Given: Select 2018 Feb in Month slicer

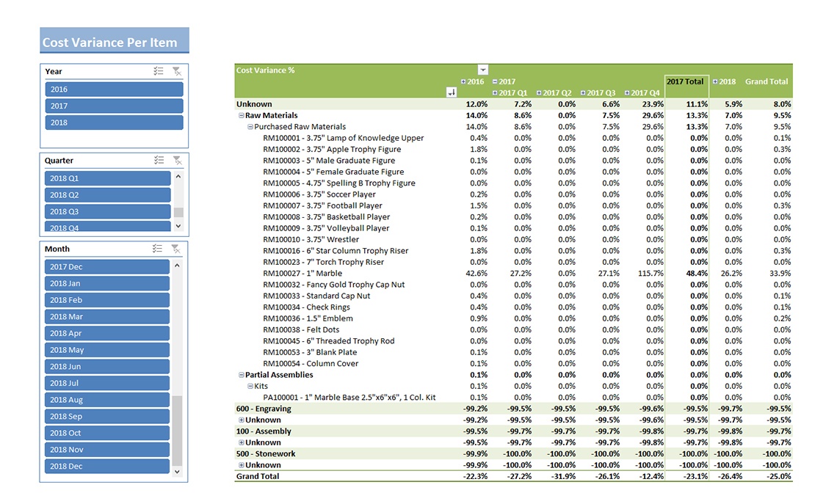Looking at the screenshot, I should pos(106,300).
